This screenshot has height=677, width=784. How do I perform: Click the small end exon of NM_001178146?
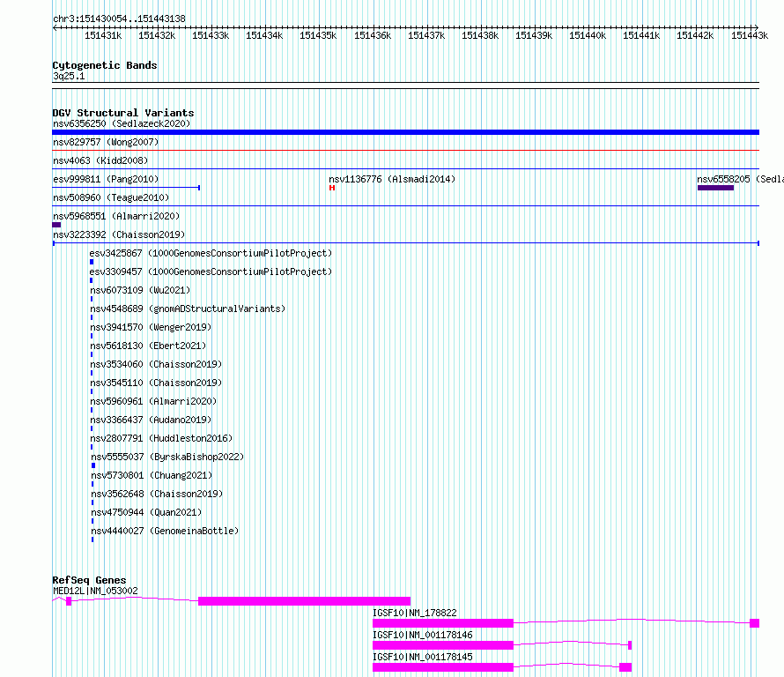click(630, 645)
